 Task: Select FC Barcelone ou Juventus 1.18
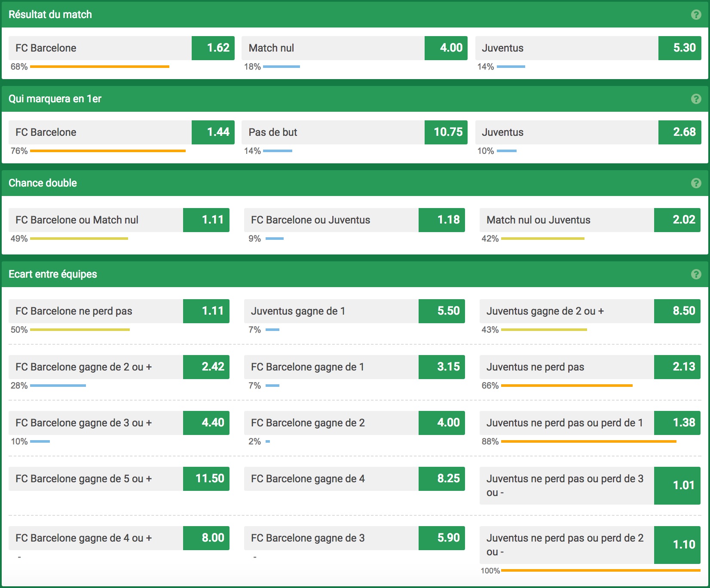click(355, 220)
